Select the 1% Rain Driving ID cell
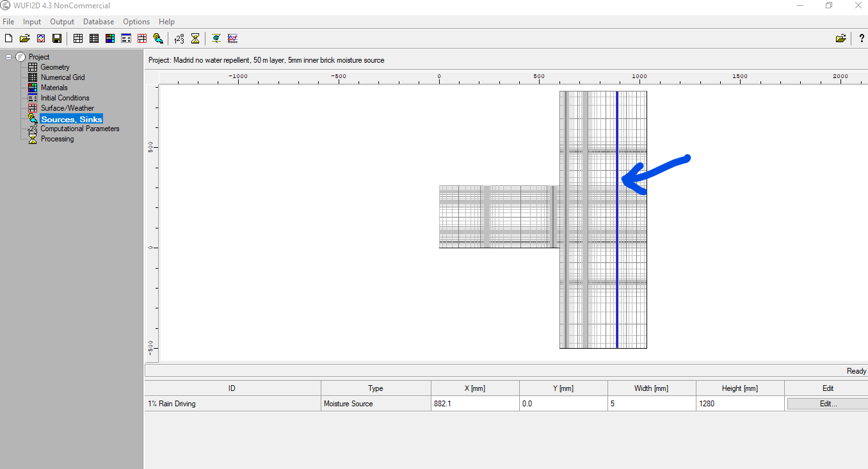Screen dimensions: 868x469 tap(232, 404)
